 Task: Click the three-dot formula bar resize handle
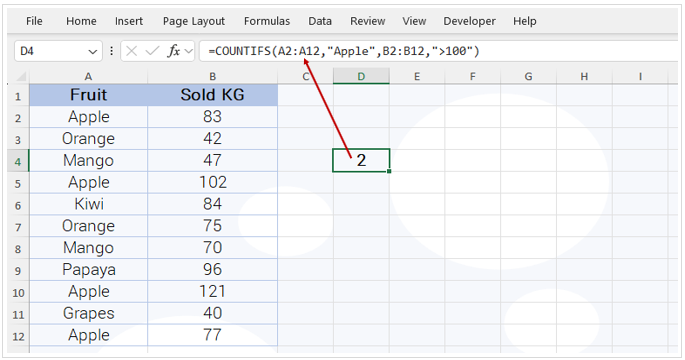click(x=111, y=51)
